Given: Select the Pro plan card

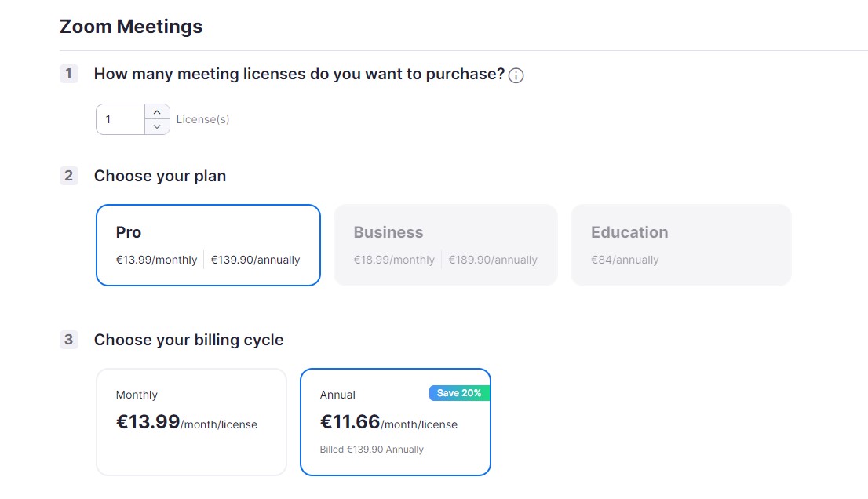Looking at the screenshot, I should pyautogui.click(x=208, y=245).
